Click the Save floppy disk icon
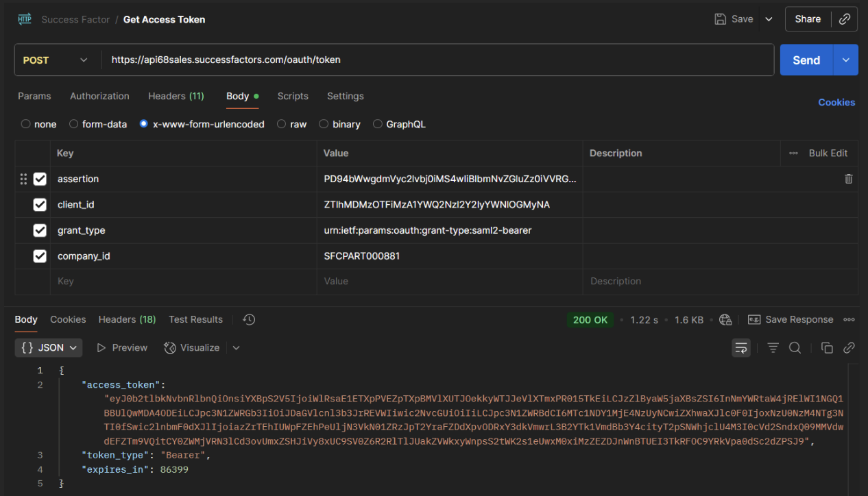Image resolution: width=868 pixels, height=496 pixels. pyautogui.click(x=720, y=19)
